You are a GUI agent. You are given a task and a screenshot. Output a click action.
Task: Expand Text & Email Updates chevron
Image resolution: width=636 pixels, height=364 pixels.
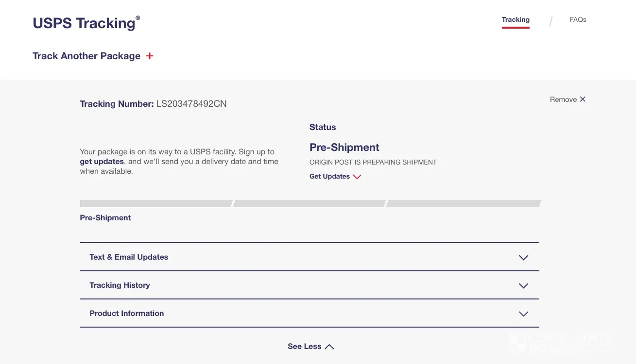(x=523, y=258)
